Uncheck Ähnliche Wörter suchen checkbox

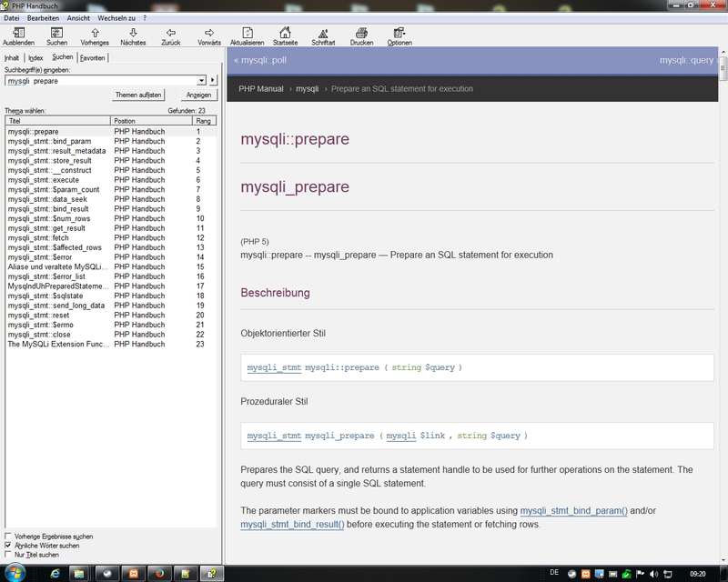click(9, 546)
